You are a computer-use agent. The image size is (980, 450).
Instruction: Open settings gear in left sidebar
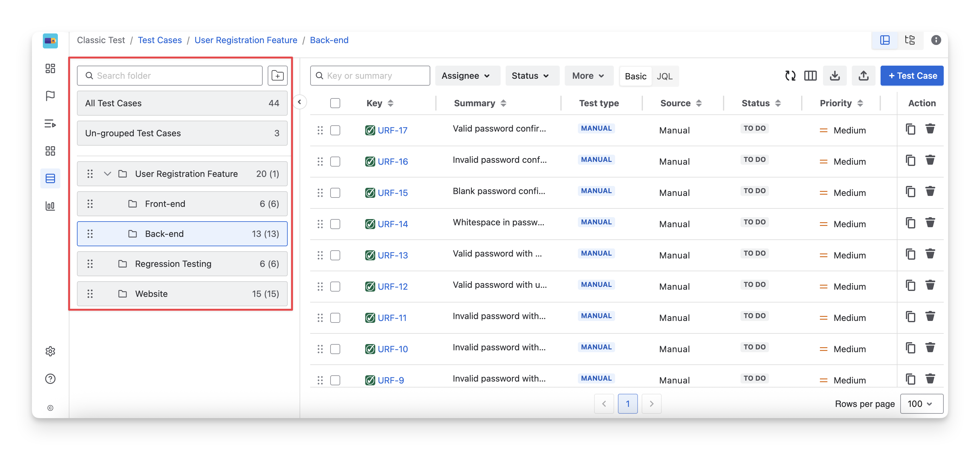click(50, 351)
